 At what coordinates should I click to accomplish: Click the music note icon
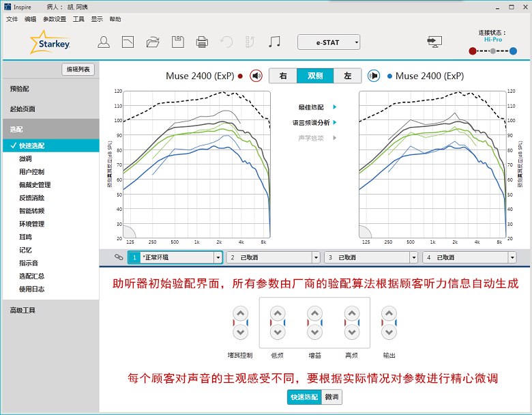click(274, 42)
